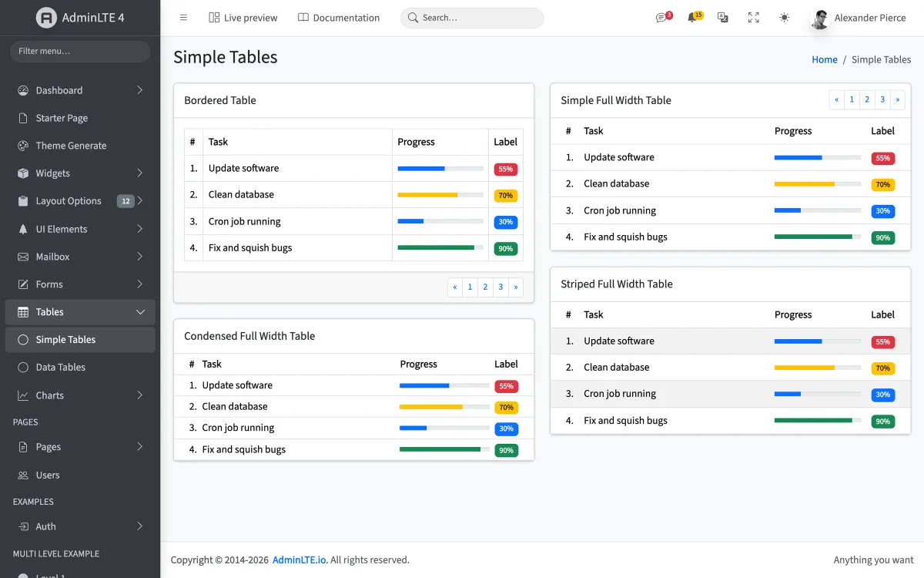Toggle fullscreen mode icon

pos(754,18)
